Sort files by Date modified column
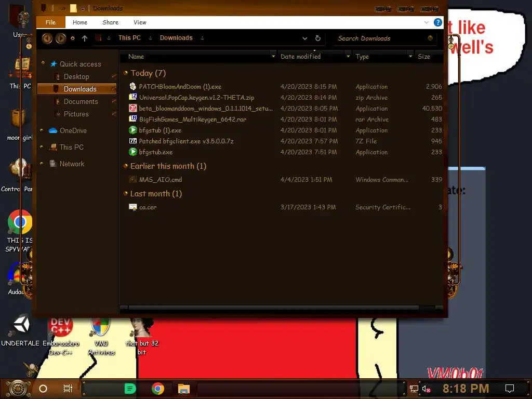Screen dimensions: 532x399 [x=300, y=57]
